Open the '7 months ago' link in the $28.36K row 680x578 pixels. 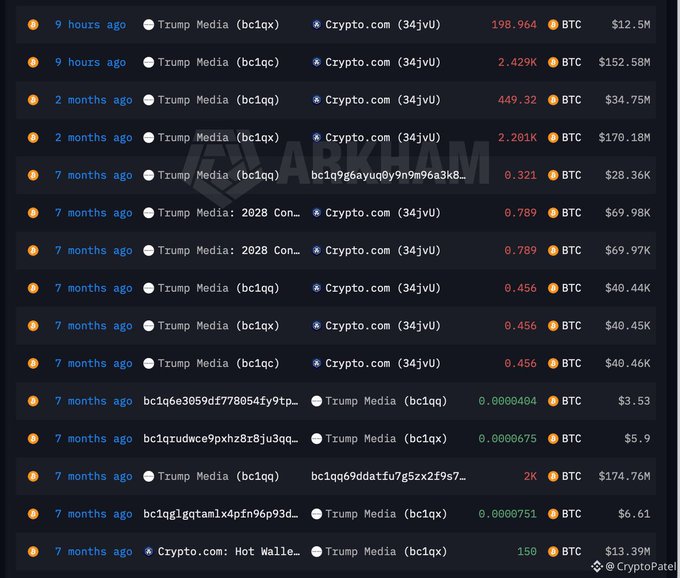tap(94, 175)
